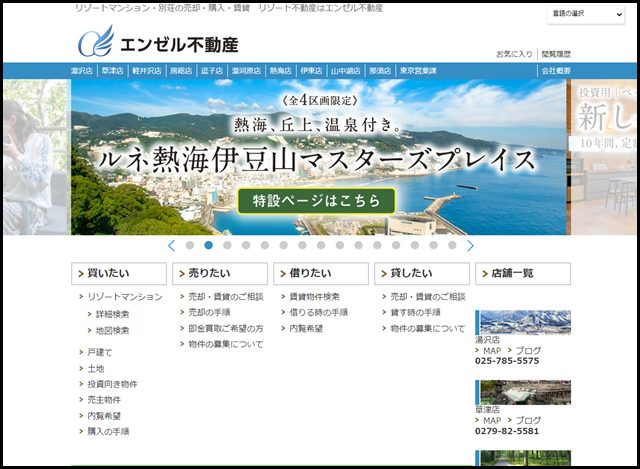The width and height of the screenshot is (640, 469).
Task: Open the リゾートマンション link
Action: 125,297
